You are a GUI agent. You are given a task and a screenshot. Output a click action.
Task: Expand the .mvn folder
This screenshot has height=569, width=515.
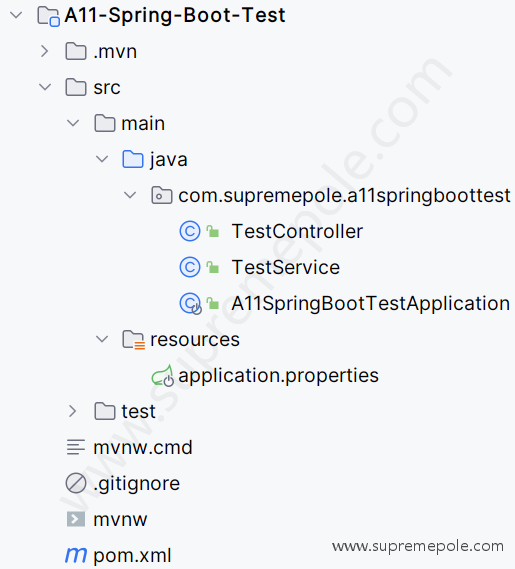pyautogui.click(x=45, y=52)
